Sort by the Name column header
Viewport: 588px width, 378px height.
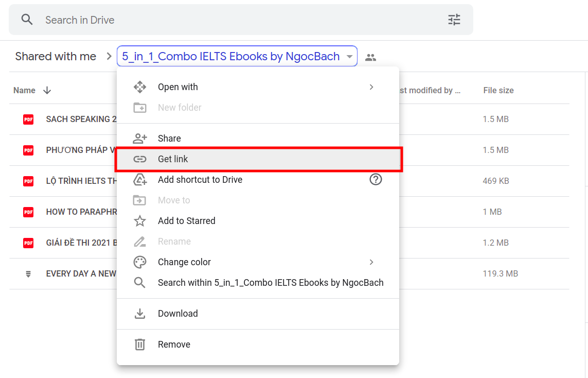(x=24, y=91)
